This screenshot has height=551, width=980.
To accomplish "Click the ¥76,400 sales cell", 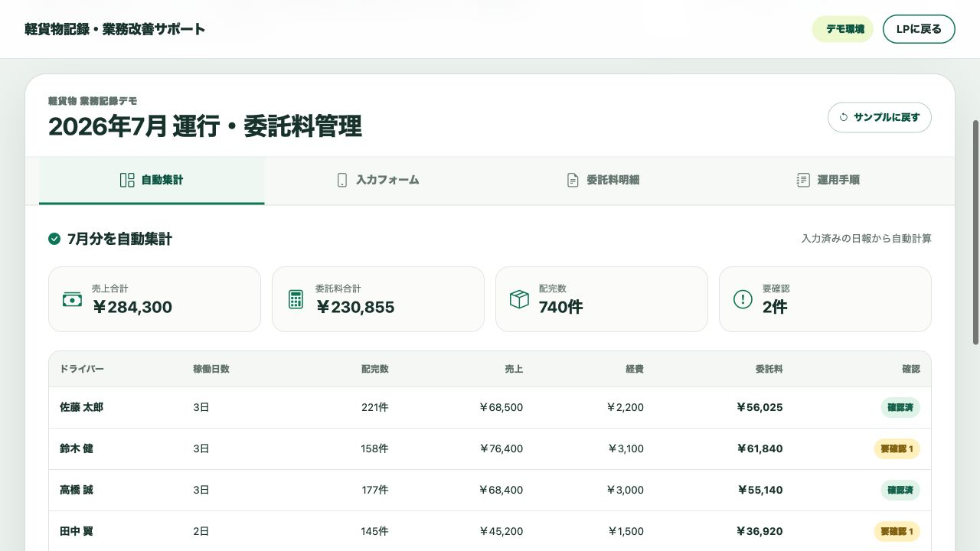I will click(501, 448).
